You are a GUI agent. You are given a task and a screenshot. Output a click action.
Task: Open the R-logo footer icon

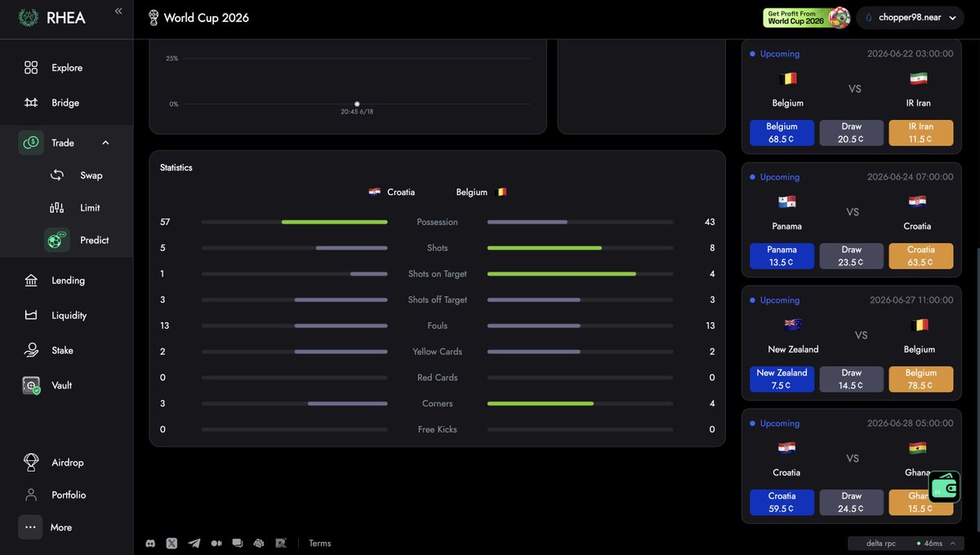pos(281,543)
